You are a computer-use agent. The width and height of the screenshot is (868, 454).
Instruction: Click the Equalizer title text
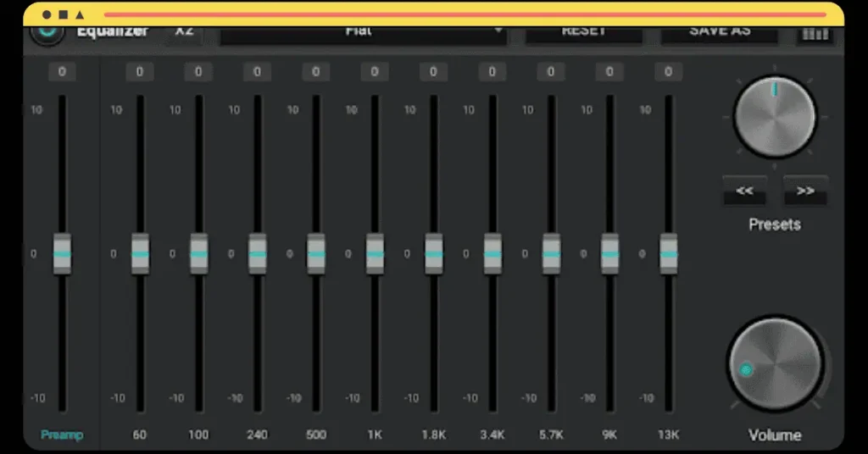tap(113, 32)
